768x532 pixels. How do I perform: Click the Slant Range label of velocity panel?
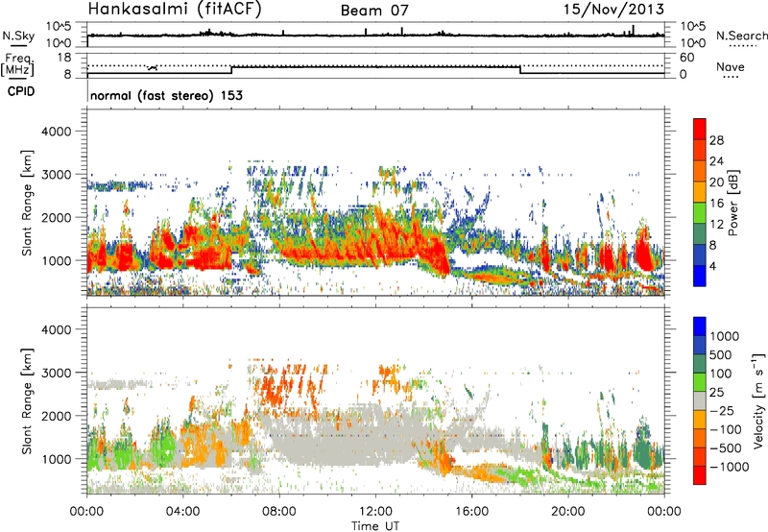point(27,400)
